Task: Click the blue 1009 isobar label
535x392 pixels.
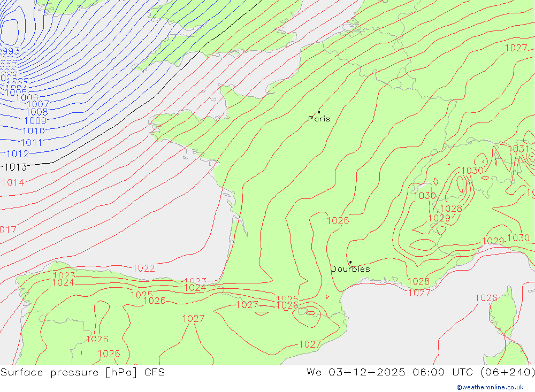Action: pos(35,121)
